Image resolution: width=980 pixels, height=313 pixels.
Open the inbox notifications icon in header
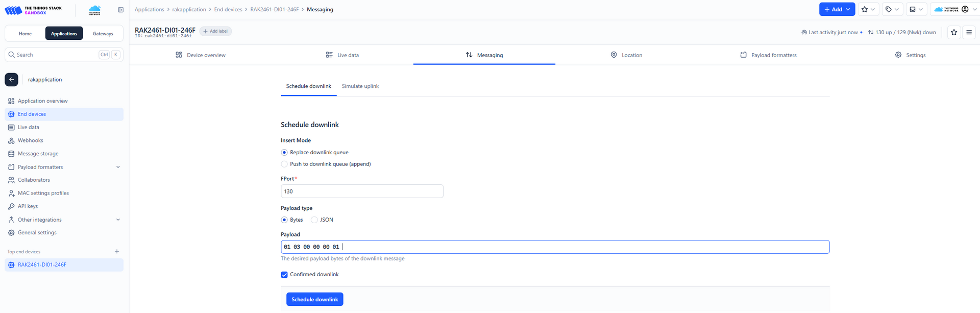916,9
